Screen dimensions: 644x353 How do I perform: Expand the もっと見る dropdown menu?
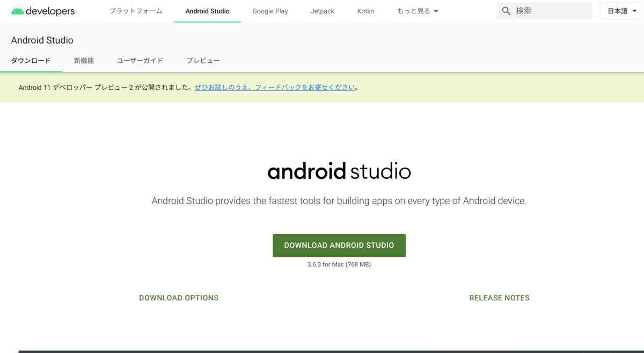tap(418, 11)
